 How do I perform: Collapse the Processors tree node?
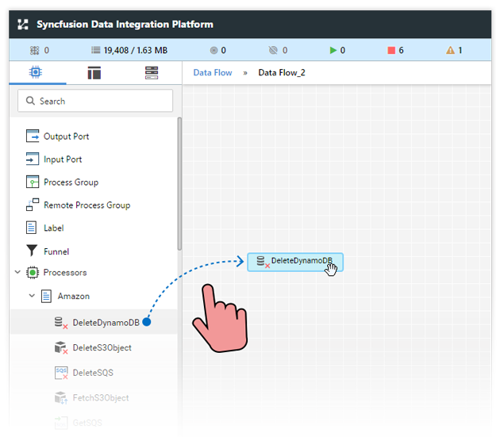[17, 272]
